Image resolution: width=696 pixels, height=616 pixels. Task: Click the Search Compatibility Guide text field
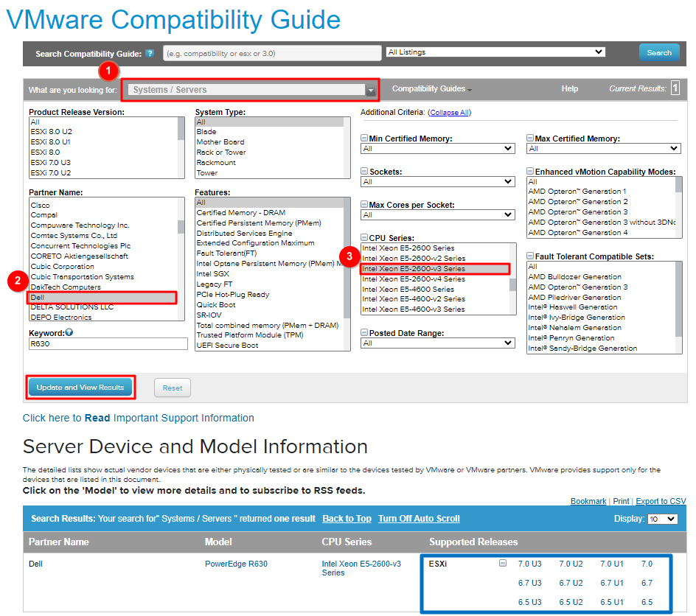[x=272, y=53]
